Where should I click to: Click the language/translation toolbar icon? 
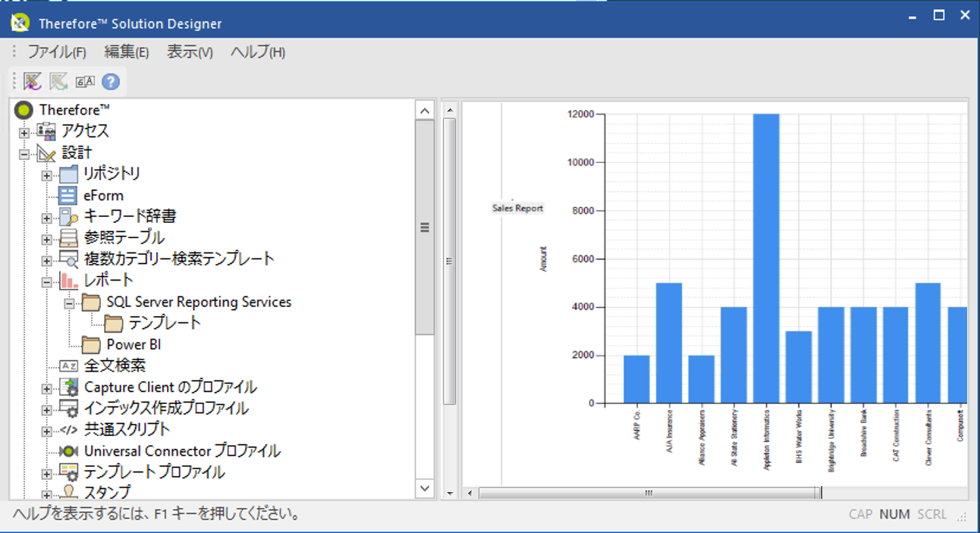(x=85, y=81)
